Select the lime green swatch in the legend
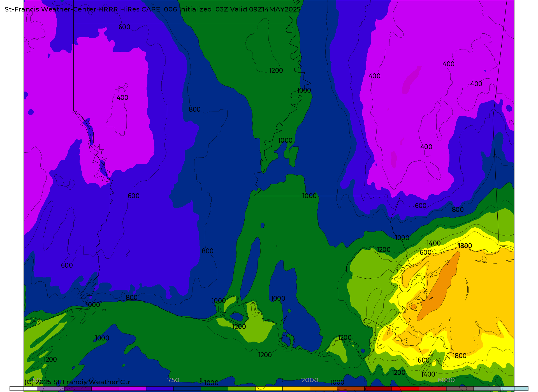This screenshot has height=392, width=538. 242,389
